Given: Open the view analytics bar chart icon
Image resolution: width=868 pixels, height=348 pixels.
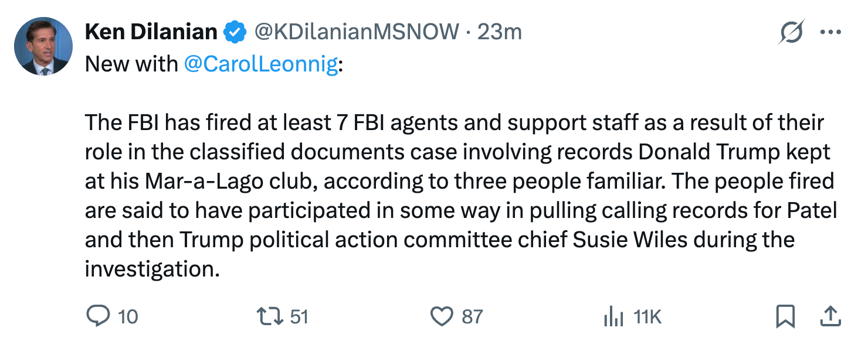Looking at the screenshot, I should click(x=613, y=317).
